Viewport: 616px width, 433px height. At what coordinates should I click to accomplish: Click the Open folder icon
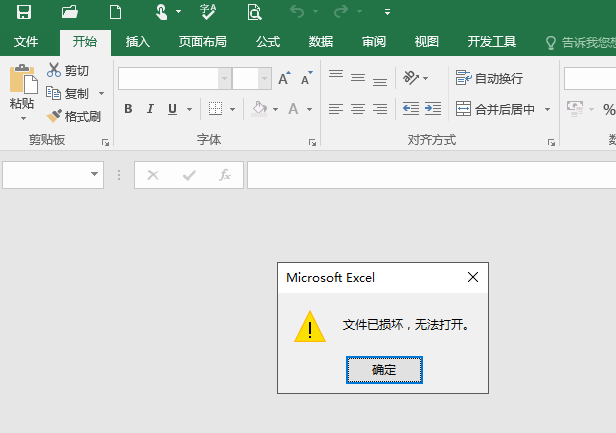70,12
